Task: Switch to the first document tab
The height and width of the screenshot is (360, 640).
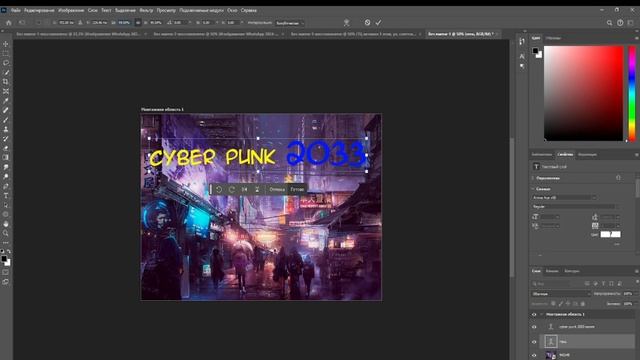Action: coord(78,34)
